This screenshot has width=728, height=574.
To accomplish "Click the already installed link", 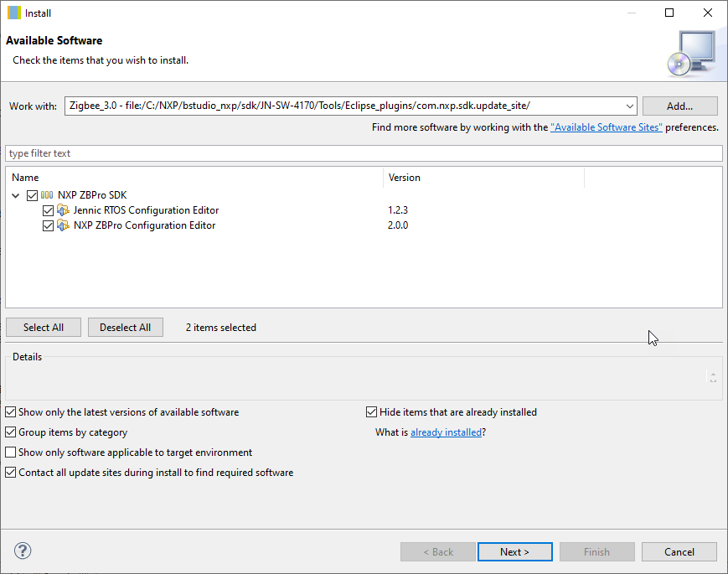I will coord(446,432).
